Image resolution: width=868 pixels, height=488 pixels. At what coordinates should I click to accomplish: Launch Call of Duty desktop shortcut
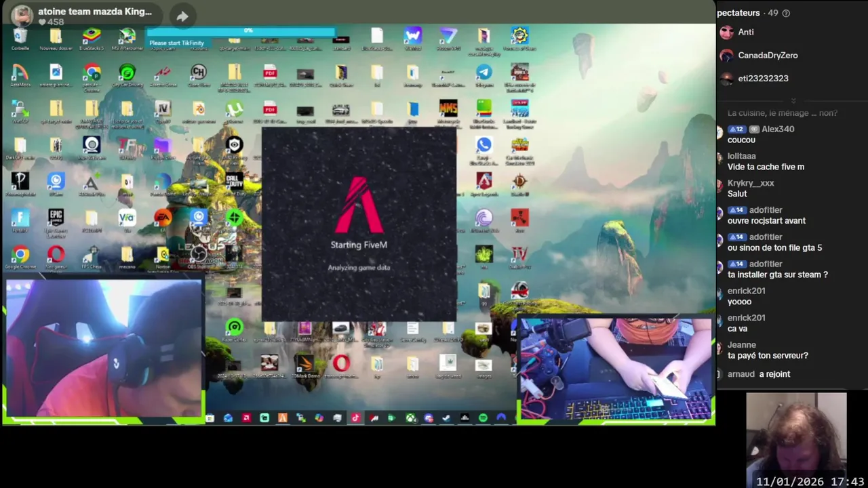[x=234, y=183]
